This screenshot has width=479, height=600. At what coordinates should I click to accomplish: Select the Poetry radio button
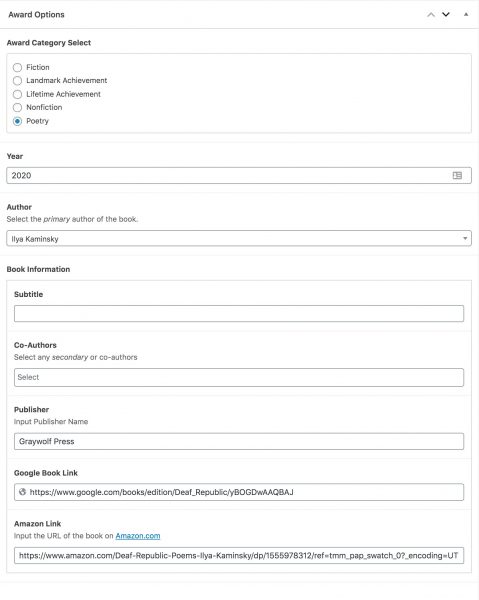pyautogui.click(x=17, y=121)
